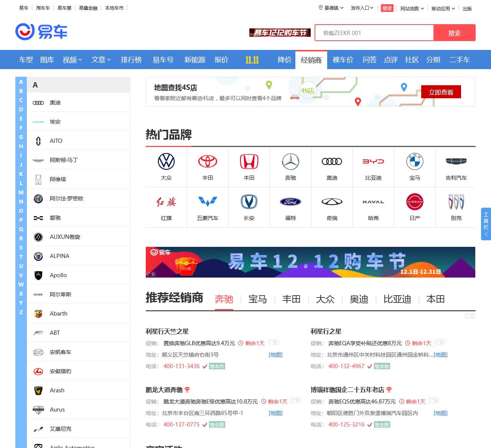This screenshot has height=448, width=491.
Task: Click the location pin icon beside 景德镇
Action: click(x=321, y=8)
